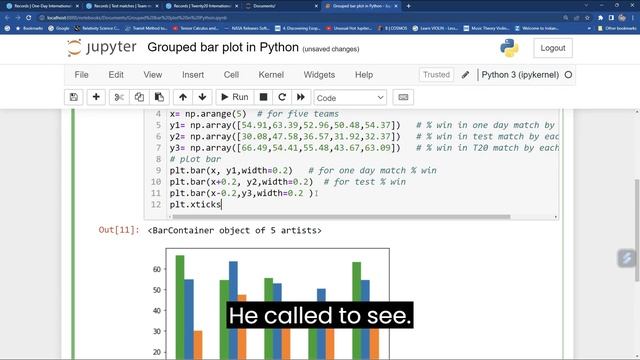
Task: Click the Python logo icon
Action: tap(509, 48)
